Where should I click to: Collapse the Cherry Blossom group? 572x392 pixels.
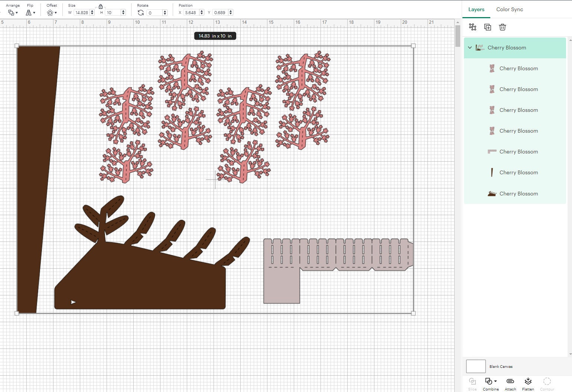pos(470,48)
